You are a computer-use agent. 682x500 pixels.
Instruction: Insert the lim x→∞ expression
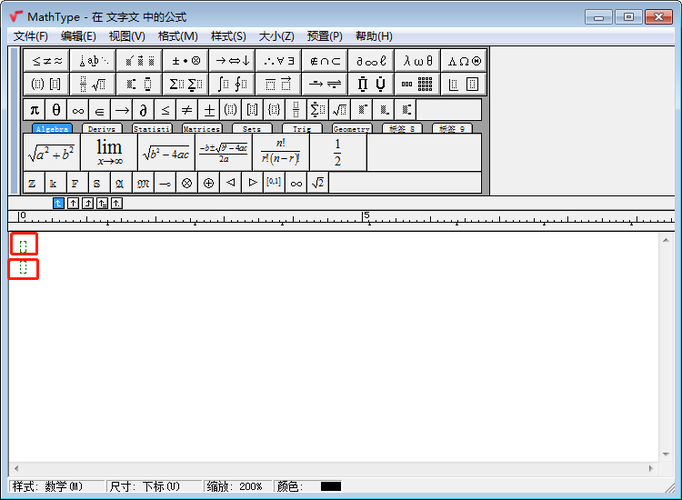pyautogui.click(x=108, y=153)
